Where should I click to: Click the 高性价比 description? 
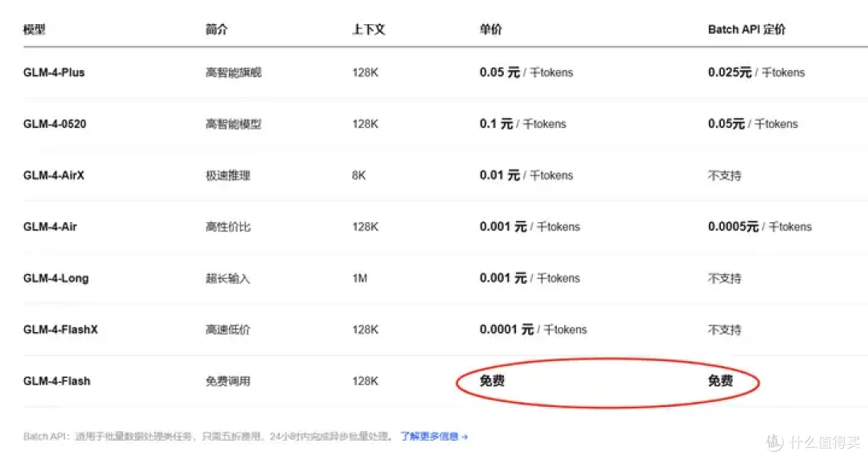tap(227, 227)
